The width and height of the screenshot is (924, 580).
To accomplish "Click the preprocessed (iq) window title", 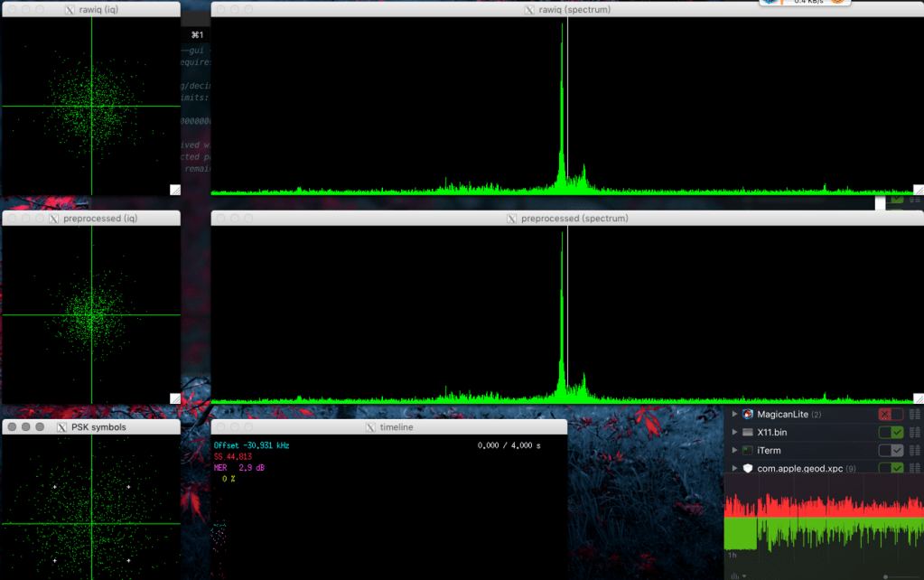I will point(99,219).
